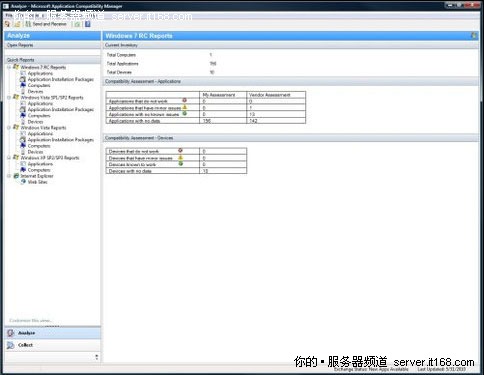Image resolution: width=484 pixels, height=375 pixels.
Task: Open help via the blue question toolbar icon
Action: (88, 24)
